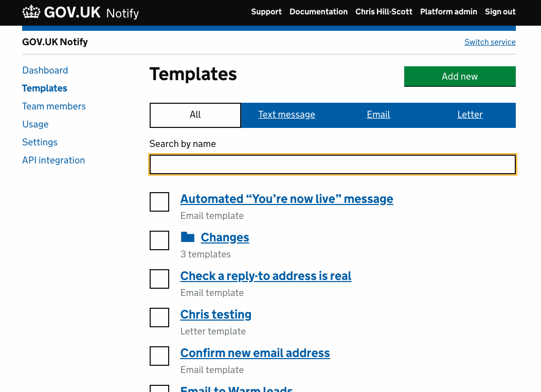This screenshot has height=392, width=541.
Task: Switch to the Letter tab
Action: [470, 115]
